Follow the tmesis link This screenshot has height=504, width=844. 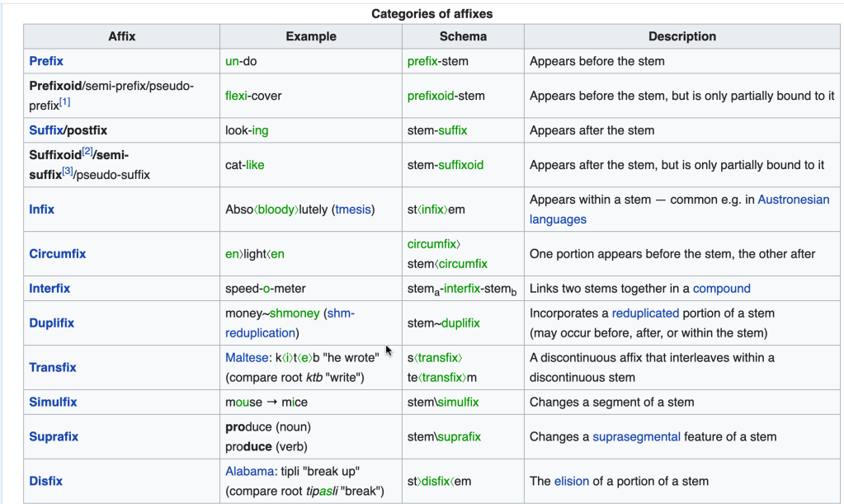pyautogui.click(x=353, y=210)
